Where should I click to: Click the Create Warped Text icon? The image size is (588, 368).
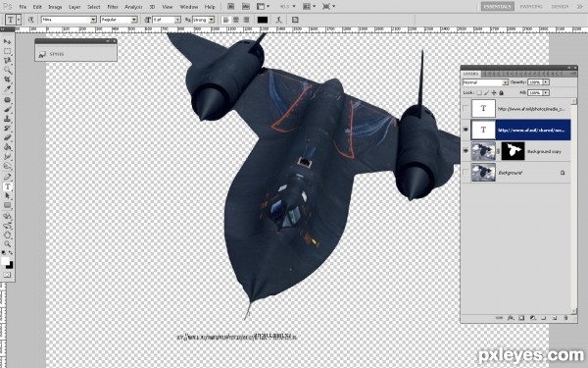[x=278, y=20]
